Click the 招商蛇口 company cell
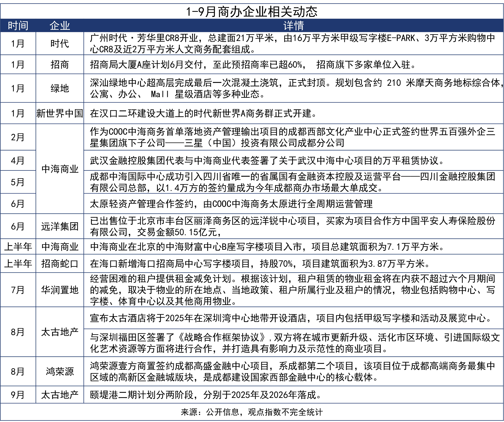 click(x=60, y=263)
